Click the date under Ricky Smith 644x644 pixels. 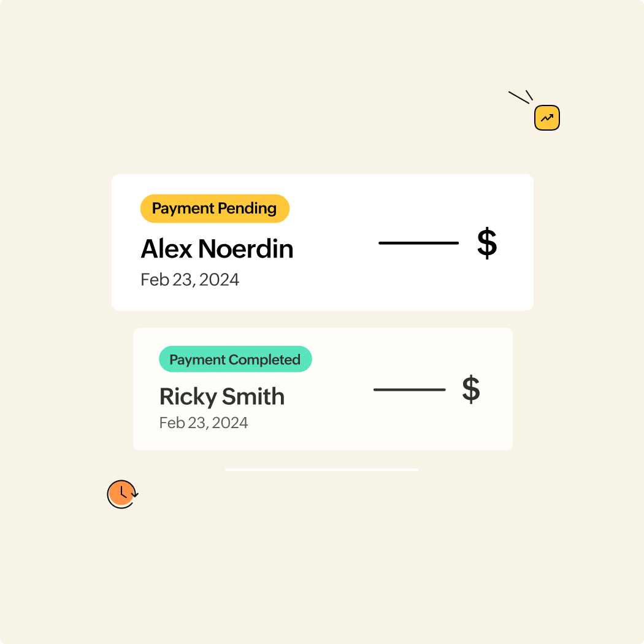coord(203,423)
